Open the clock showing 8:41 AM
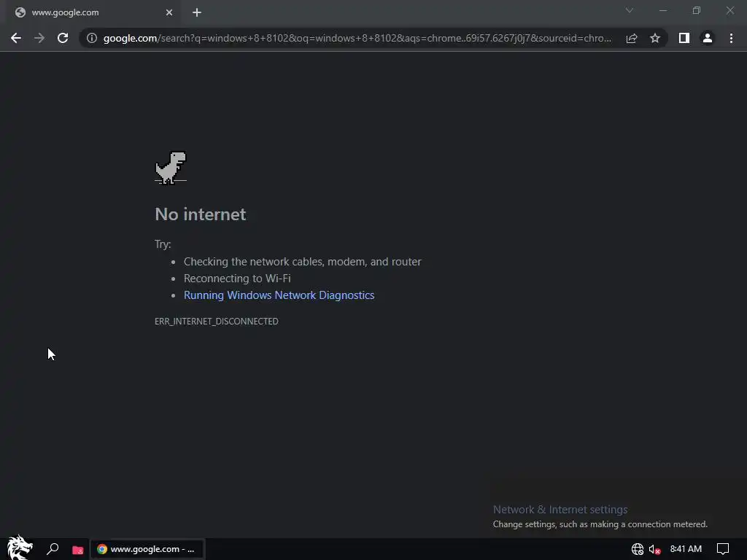The width and height of the screenshot is (747, 560). click(686, 549)
